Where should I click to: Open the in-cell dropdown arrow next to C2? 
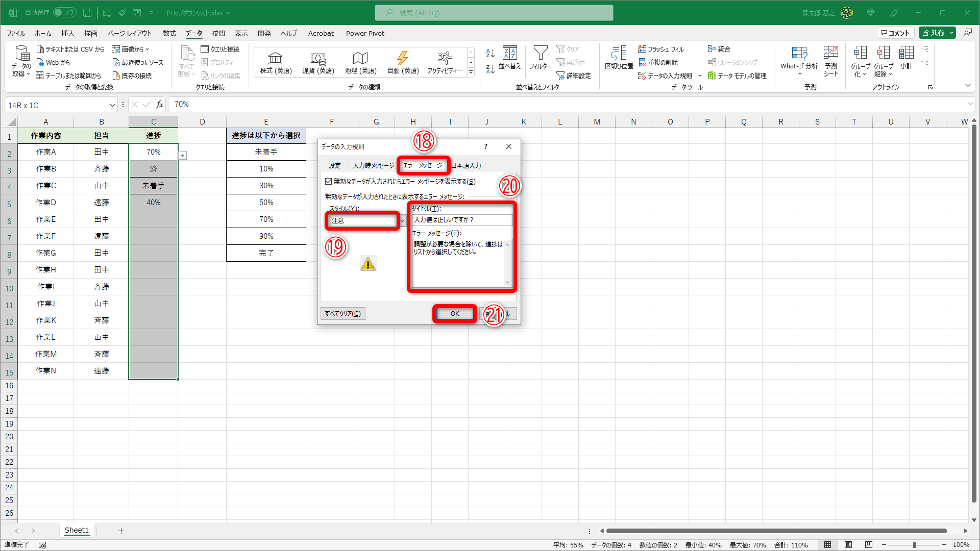(x=183, y=156)
